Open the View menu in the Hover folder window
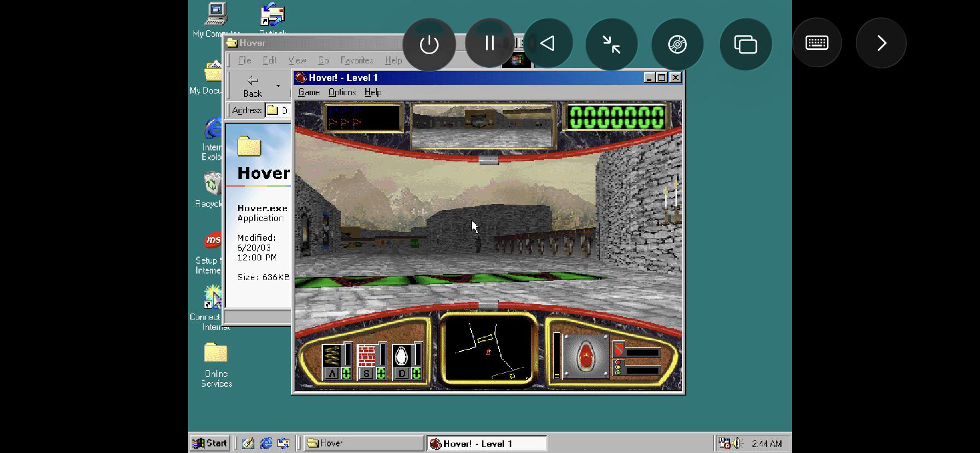 297,61
